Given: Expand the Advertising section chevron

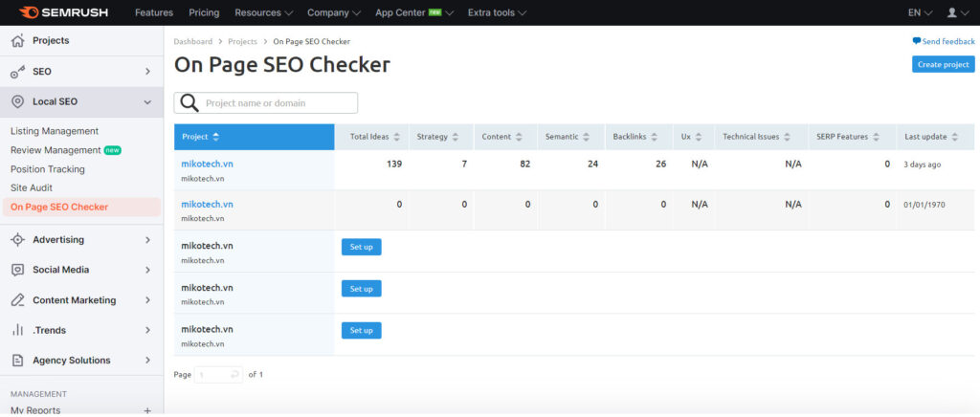Looking at the screenshot, I should click(x=148, y=240).
